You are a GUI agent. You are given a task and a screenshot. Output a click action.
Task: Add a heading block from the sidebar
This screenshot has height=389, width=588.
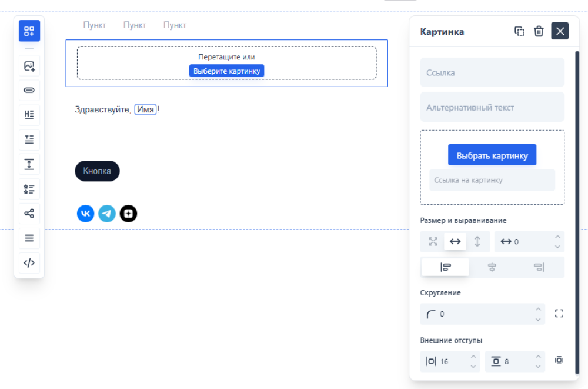[29, 115]
